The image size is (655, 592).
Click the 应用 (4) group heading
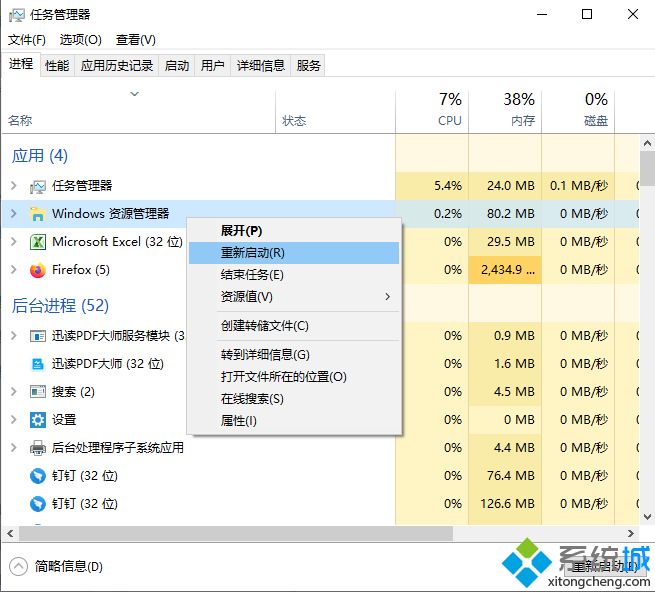coord(40,156)
